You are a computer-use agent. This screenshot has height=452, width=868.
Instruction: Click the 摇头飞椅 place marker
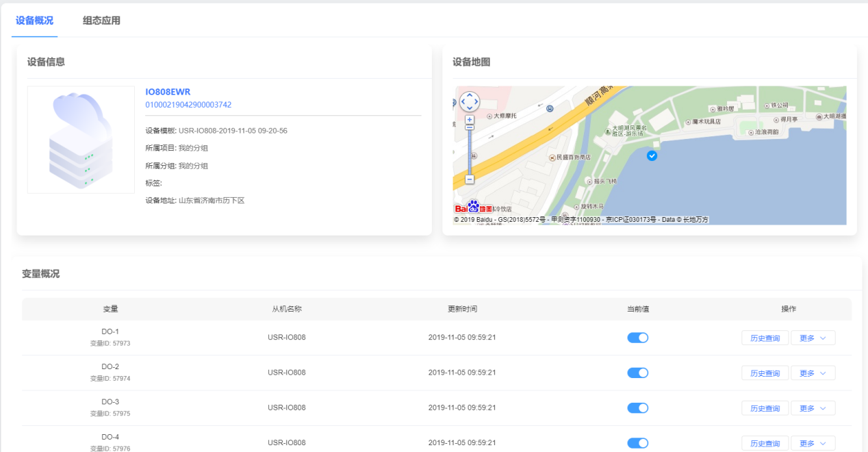click(589, 181)
